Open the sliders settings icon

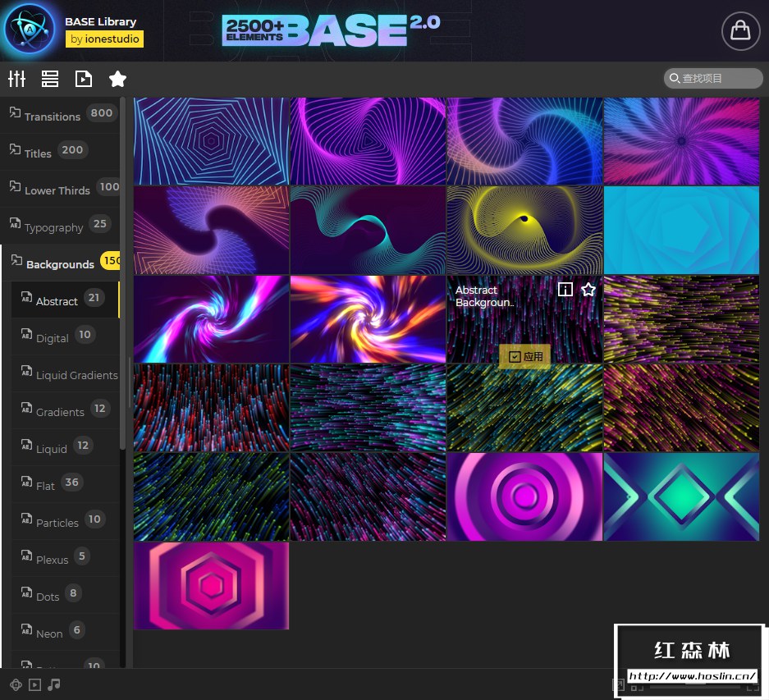tap(16, 79)
